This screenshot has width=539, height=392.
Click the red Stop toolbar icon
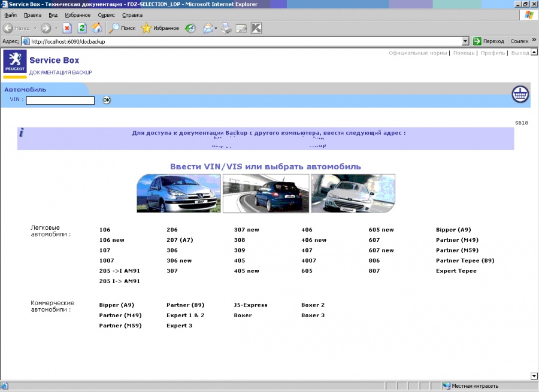[x=67, y=28]
